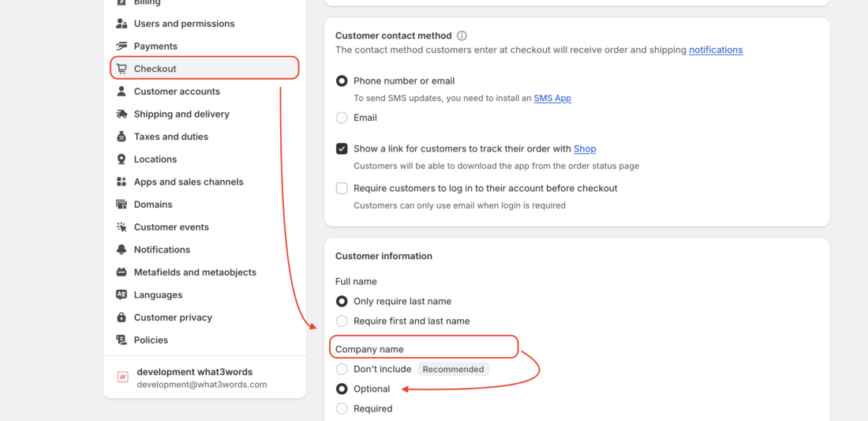The height and width of the screenshot is (421, 868).
Task: Click the Users and permissions icon
Action: (122, 24)
